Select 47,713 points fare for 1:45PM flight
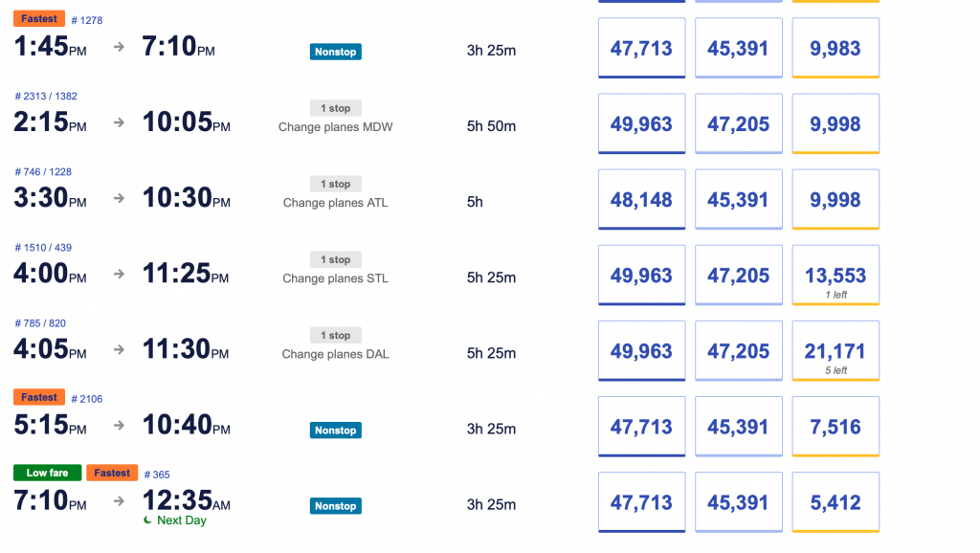Screen dimensions: 980x553 tap(641, 48)
